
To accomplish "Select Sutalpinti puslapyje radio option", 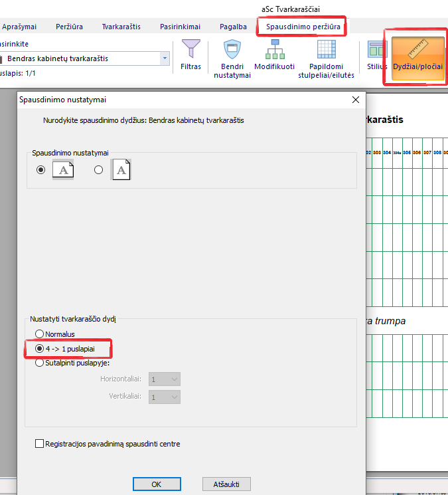I will [x=40, y=363].
